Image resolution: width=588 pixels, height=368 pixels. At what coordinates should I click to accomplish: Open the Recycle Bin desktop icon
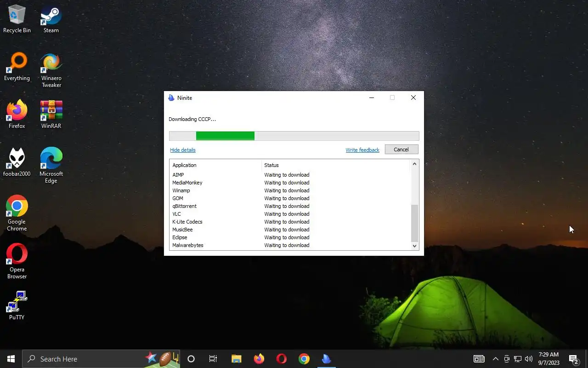[17, 19]
